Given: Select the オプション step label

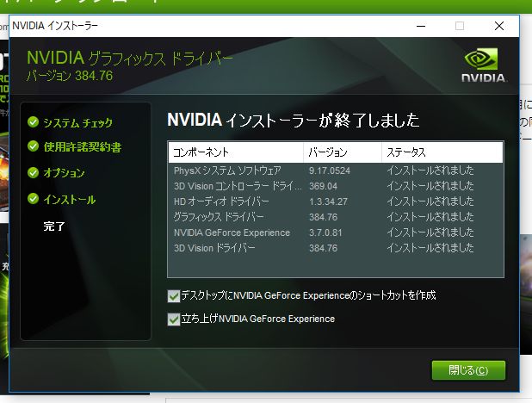Looking at the screenshot, I should point(64,173).
